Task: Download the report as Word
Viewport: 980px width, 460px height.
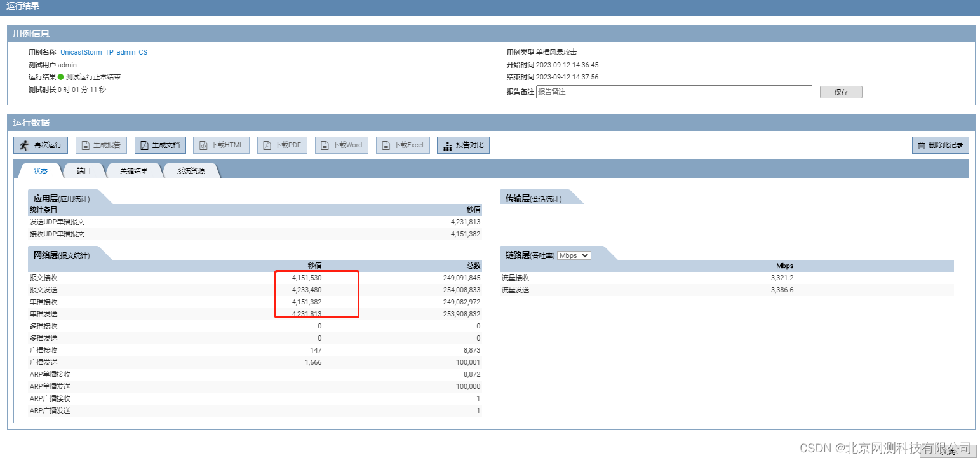Action: (x=342, y=145)
